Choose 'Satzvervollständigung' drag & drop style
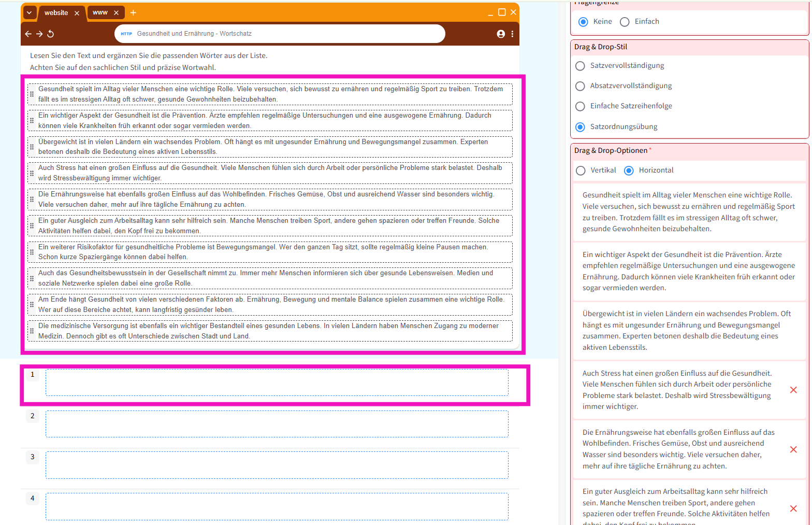The image size is (812, 525). click(x=581, y=66)
